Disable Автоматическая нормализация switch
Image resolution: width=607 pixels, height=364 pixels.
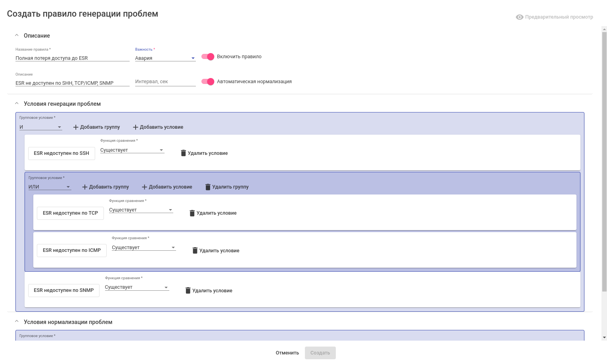pos(208,82)
